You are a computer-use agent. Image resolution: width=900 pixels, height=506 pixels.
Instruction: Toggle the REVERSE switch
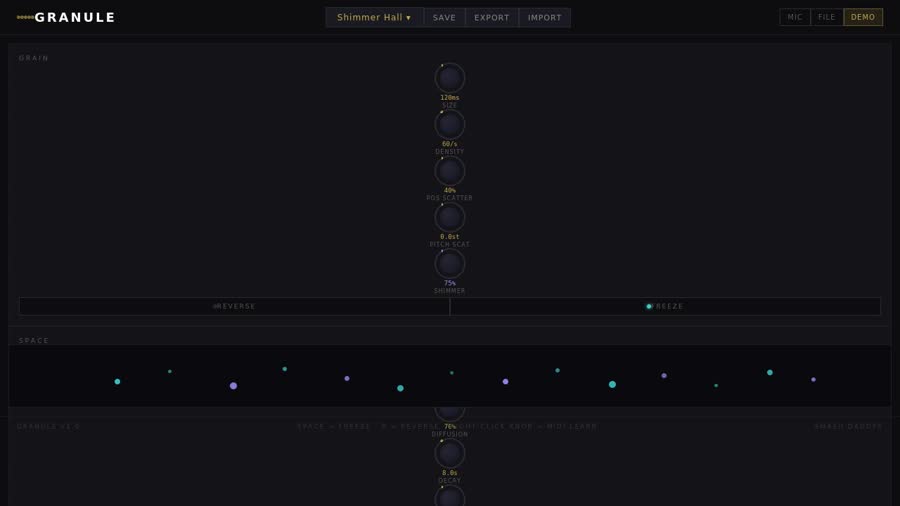234,306
